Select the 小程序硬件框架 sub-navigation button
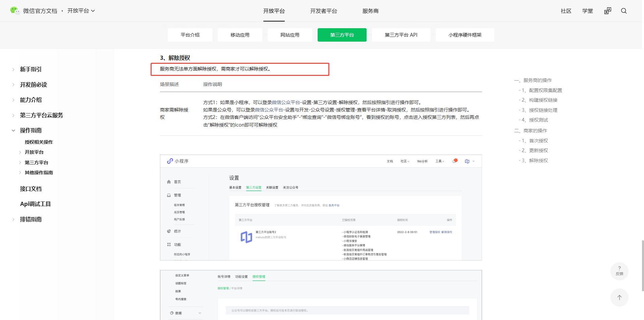Image resolution: width=644 pixels, height=320 pixels. [465, 35]
